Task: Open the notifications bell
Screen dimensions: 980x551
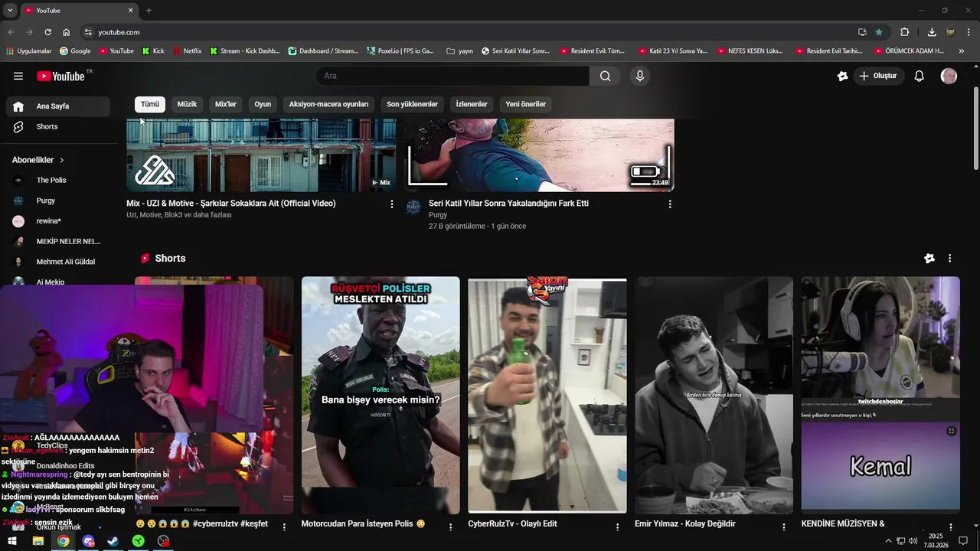Action: (920, 76)
